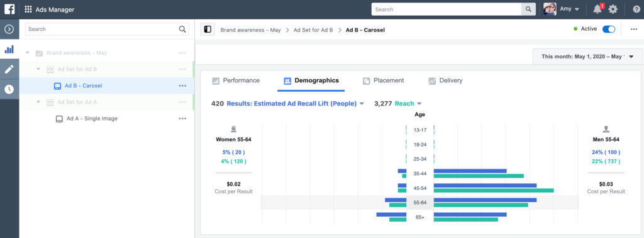Viewport: 644px width, 238px height.
Task: Select the 55-64 age row label
Action: 420,203
